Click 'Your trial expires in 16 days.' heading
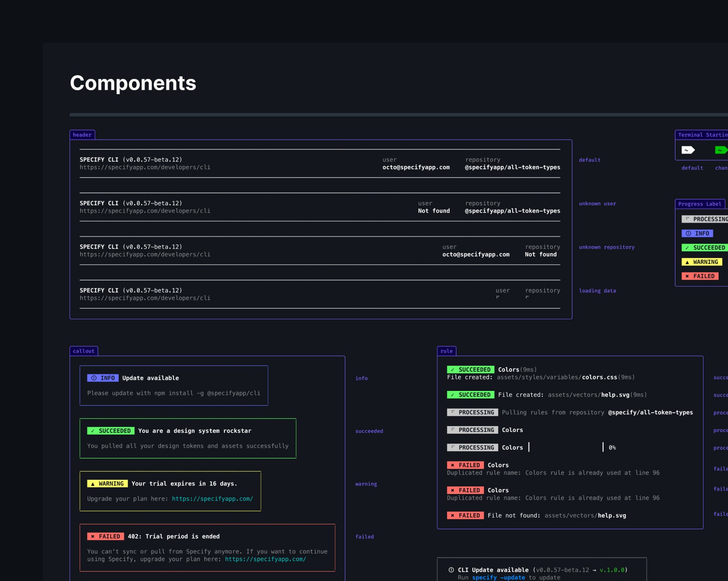This screenshot has height=581, width=728. [x=184, y=484]
